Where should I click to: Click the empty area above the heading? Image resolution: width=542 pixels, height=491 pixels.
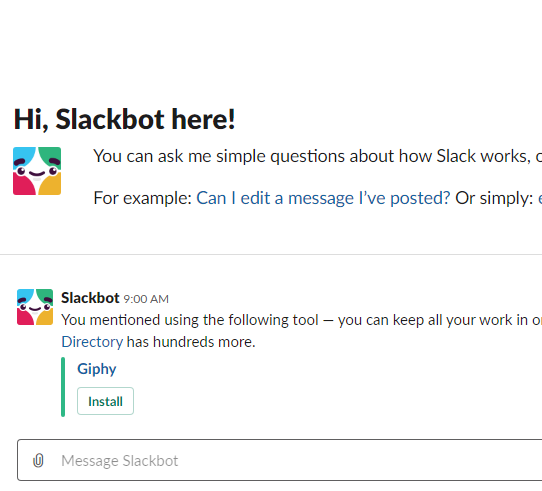point(271,48)
